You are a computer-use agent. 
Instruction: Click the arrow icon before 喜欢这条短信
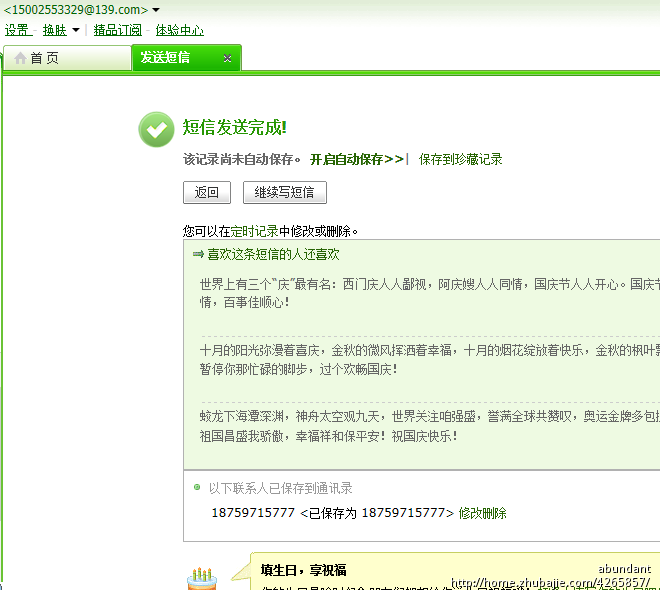[x=198, y=254]
